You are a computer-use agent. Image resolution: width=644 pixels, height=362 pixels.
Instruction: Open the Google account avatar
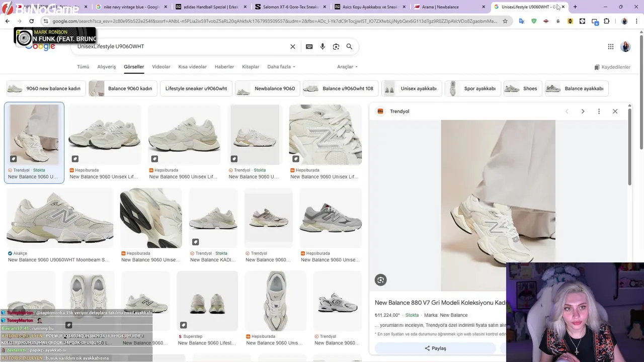tap(625, 47)
